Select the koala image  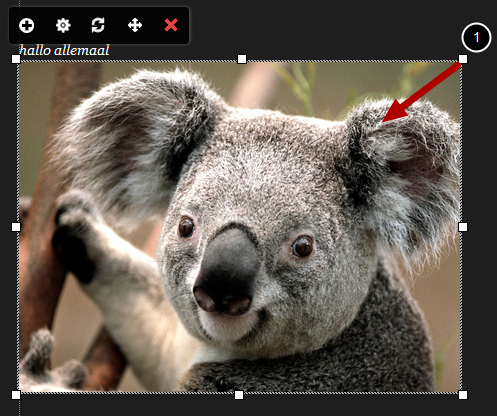[x=240, y=227]
